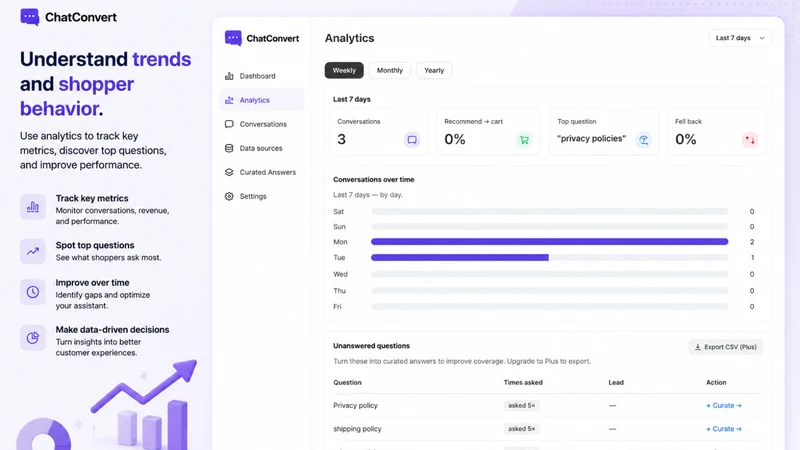This screenshot has height=450, width=800.
Task: Open the Conversations chat bubble icon
Action: (229, 124)
